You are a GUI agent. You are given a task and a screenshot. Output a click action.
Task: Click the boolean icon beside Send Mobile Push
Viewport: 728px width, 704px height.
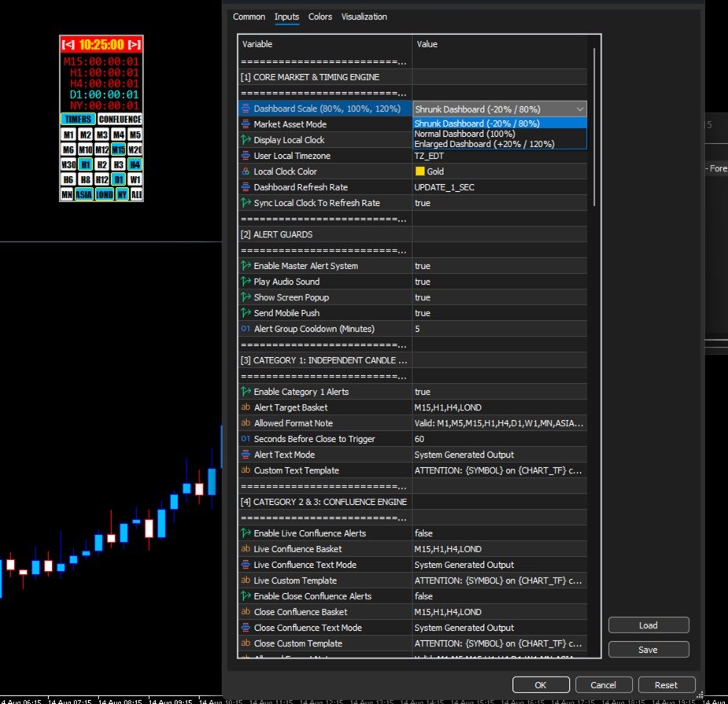pyautogui.click(x=246, y=313)
